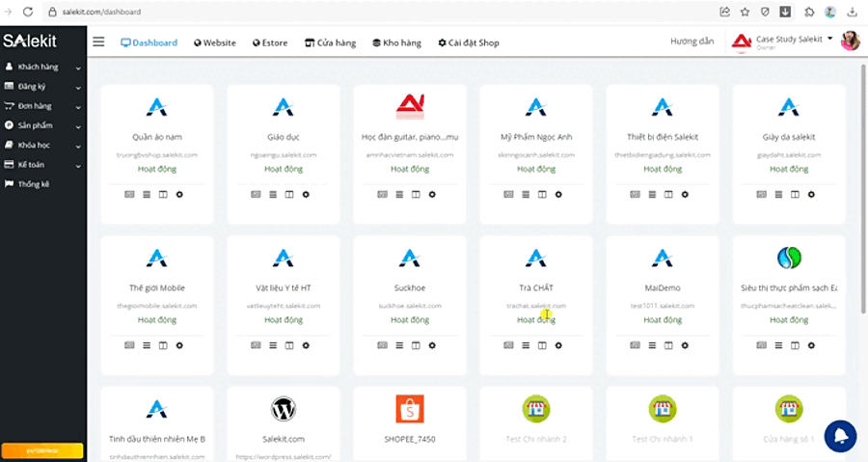Click the Cửa hàng số 1 store title
Image resolution: width=868 pixels, height=462 pixels.
[789, 439]
